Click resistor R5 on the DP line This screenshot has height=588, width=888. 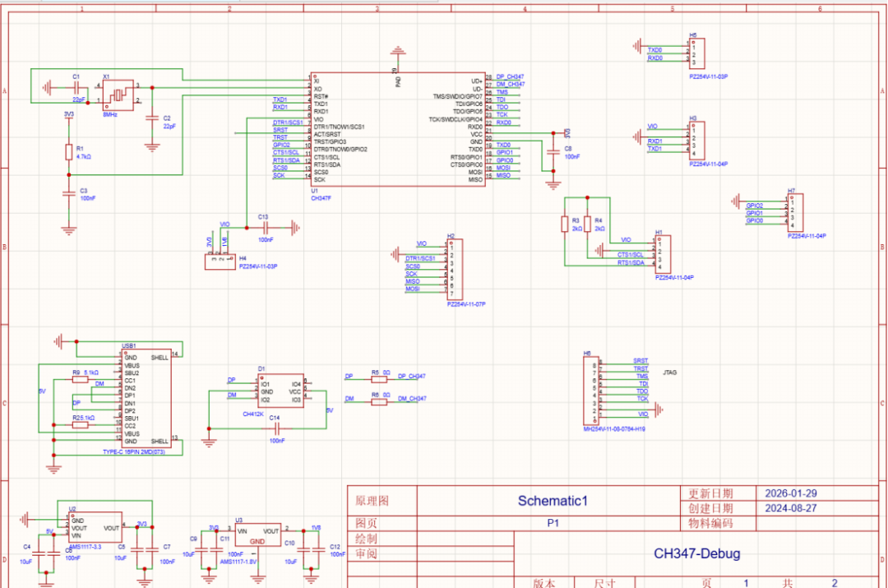pos(379,380)
